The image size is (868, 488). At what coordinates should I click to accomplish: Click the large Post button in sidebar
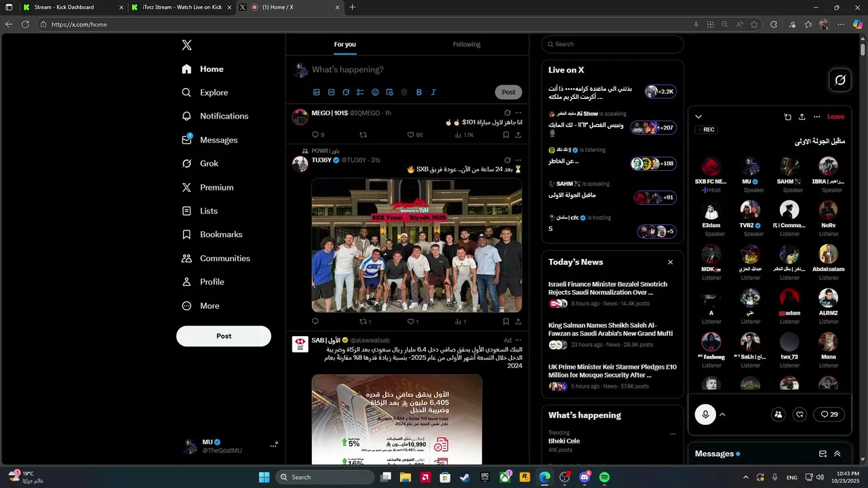[224, 336]
